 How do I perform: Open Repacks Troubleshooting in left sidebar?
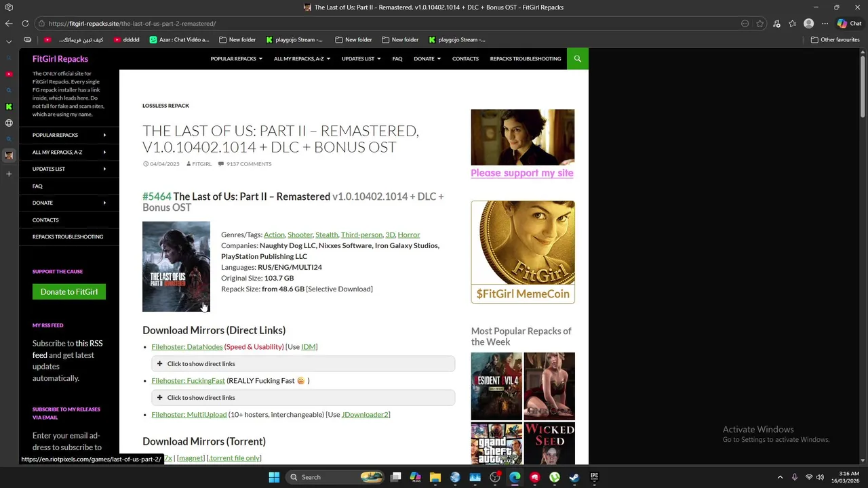coord(68,237)
